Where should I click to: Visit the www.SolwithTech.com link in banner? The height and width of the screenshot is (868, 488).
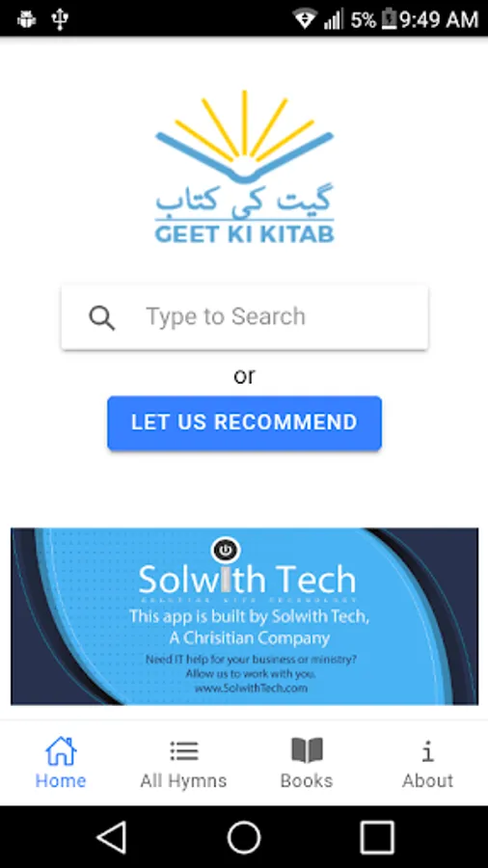251,689
